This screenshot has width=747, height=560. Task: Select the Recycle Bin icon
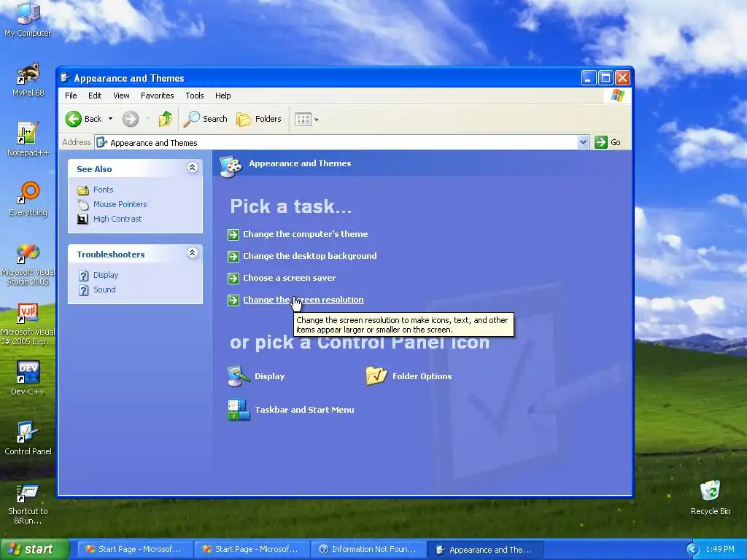coord(711,497)
